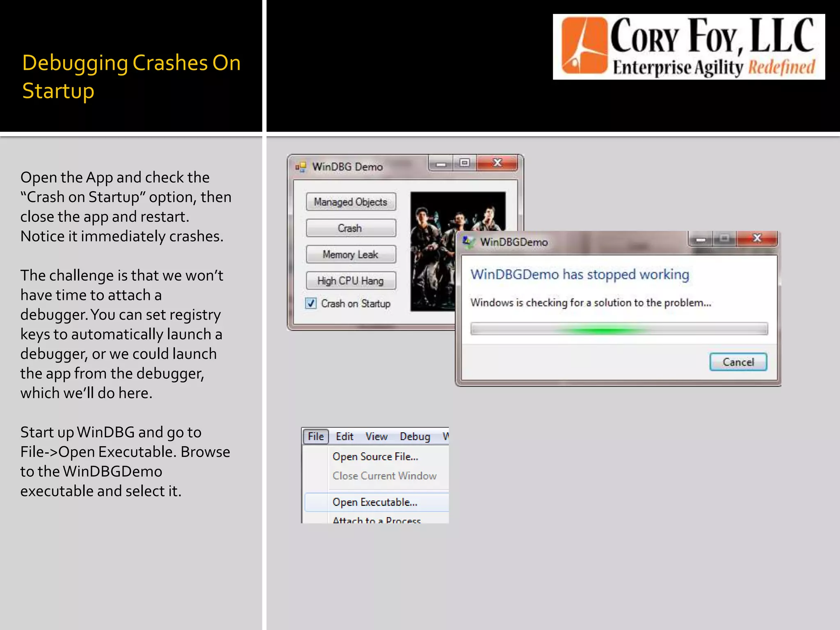This screenshot has width=840, height=630.
Task: Open the Debug menu
Action: click(415, 436)
